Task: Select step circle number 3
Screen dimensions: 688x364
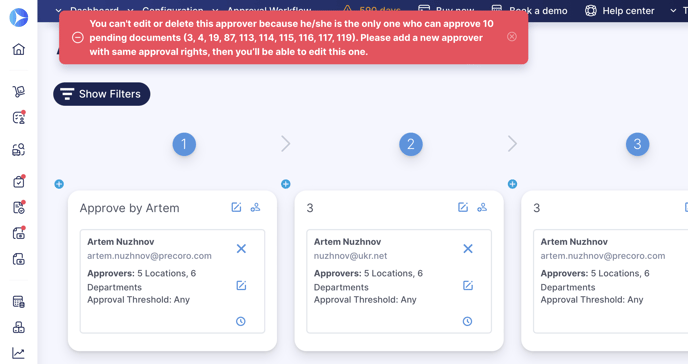Action: 637,144
